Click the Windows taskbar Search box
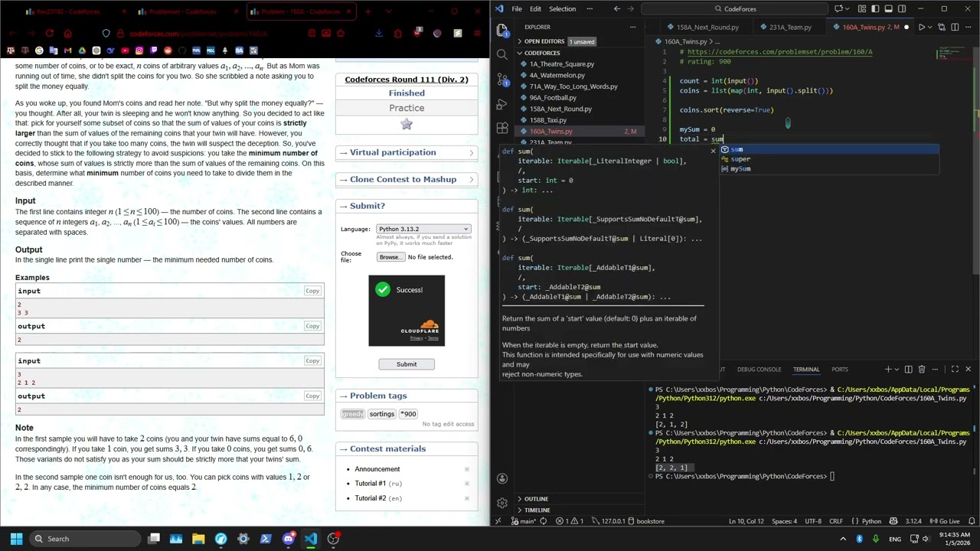Image resolution: width=980 pixels, height=551 pixels. pyautogui.click(x=84, y=539)
